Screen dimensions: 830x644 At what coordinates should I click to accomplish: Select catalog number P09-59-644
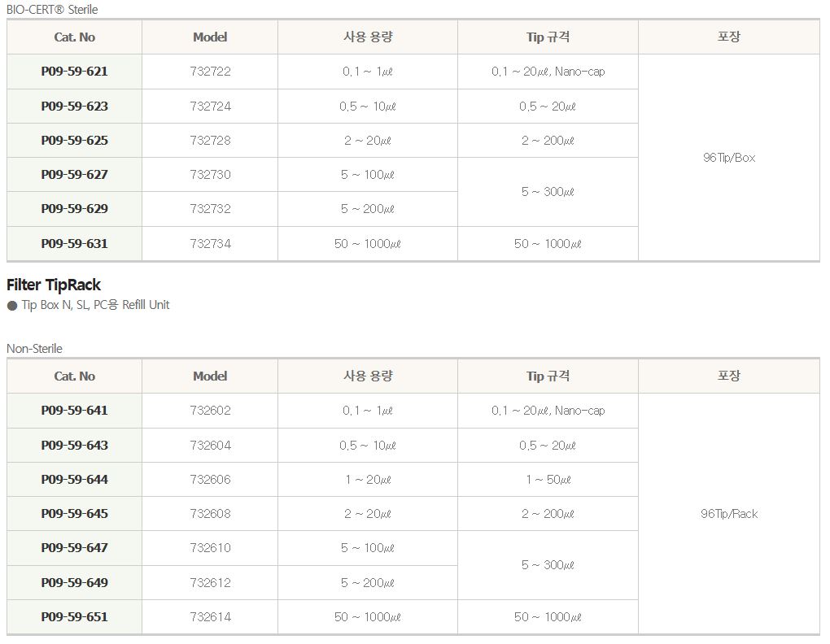tap(74, 480)
